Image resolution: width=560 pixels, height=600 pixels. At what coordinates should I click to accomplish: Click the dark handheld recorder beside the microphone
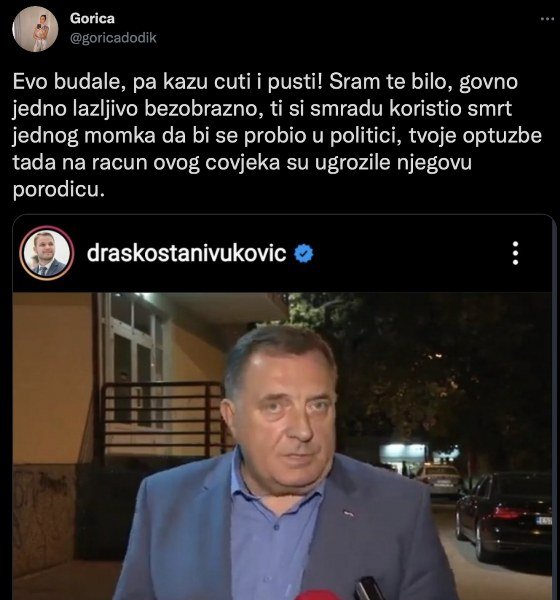point(368,589)
